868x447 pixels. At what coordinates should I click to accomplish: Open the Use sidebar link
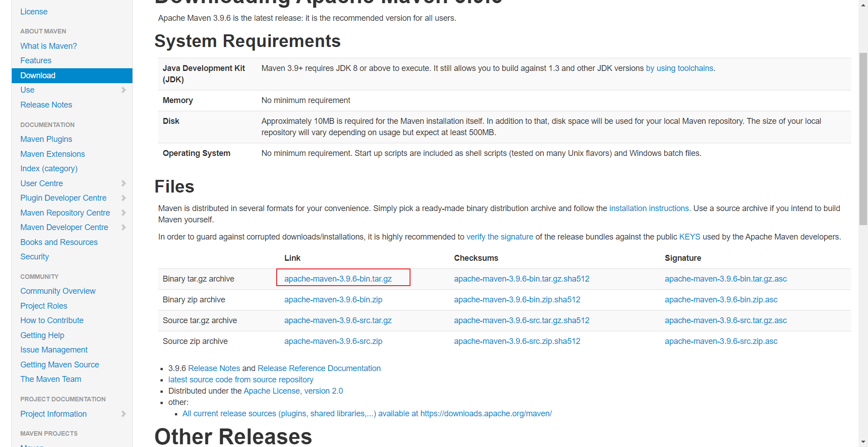tap(27, 90)
